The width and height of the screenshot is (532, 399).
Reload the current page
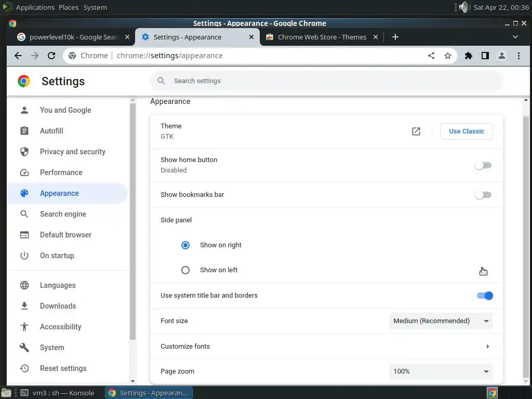(51, 56)
